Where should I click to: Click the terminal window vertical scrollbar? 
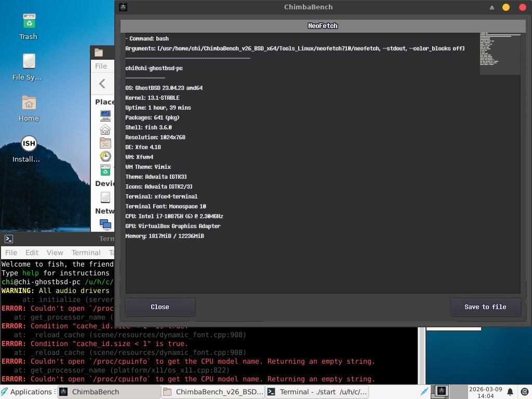[x=422, y=355]
